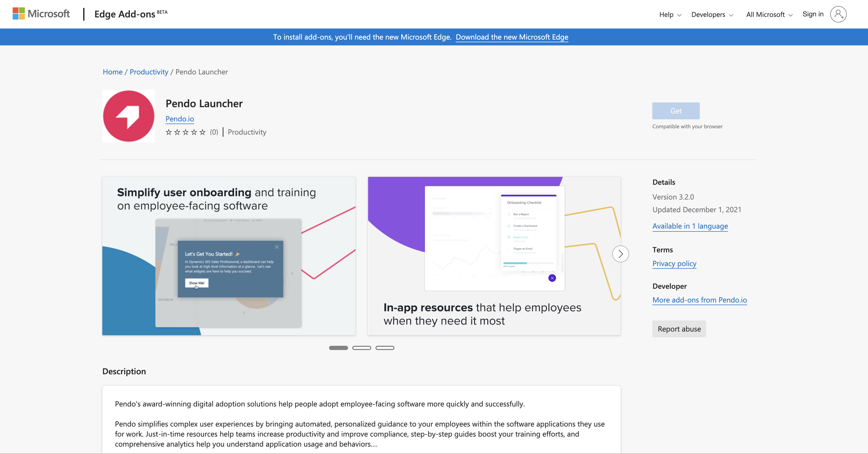
Task: Click the Report abuse button
Action: [679, 329]
